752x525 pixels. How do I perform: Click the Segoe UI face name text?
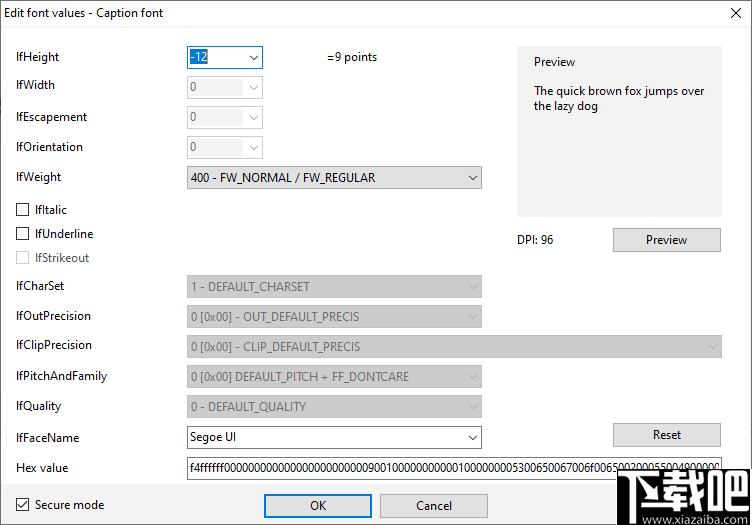tap(213, 437)
